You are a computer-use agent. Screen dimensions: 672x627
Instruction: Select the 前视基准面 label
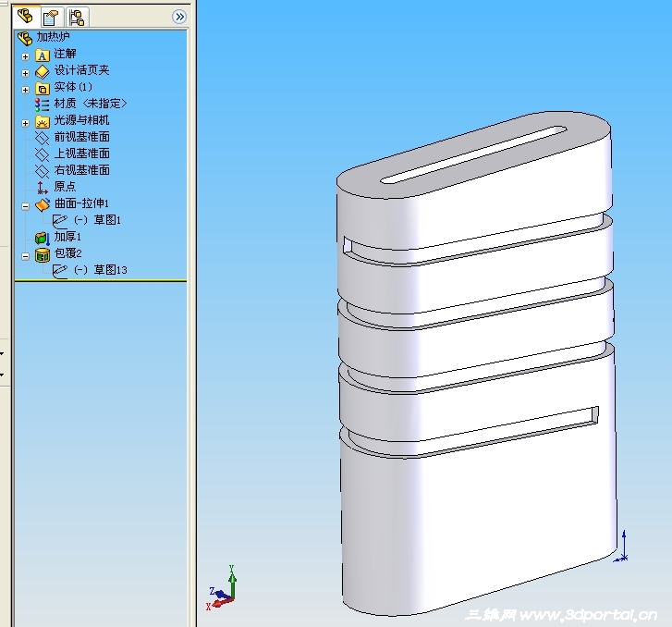(82, 137)
